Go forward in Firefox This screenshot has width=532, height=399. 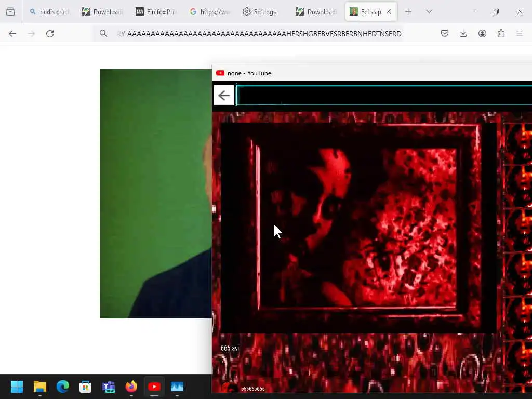point(31,34)
